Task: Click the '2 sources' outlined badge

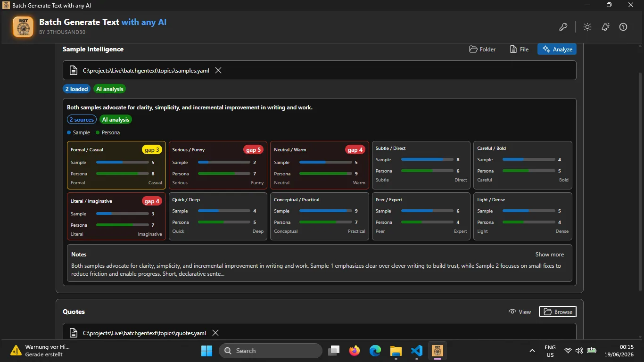Action: [x=82, y=119]
